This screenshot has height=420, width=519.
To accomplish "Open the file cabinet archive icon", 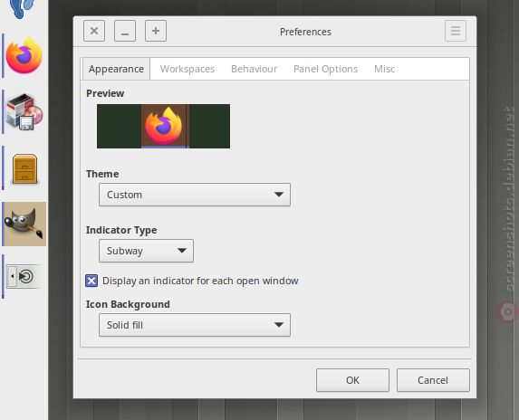I will (24, 168).
